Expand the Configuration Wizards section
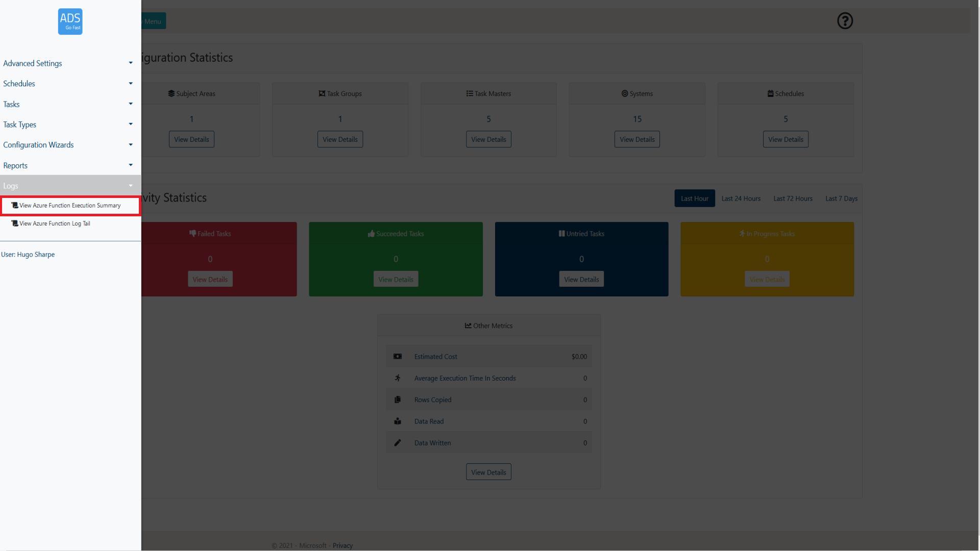Image resolution: width=980 pixels, height=551 pixels. click(x=67, y=145)
